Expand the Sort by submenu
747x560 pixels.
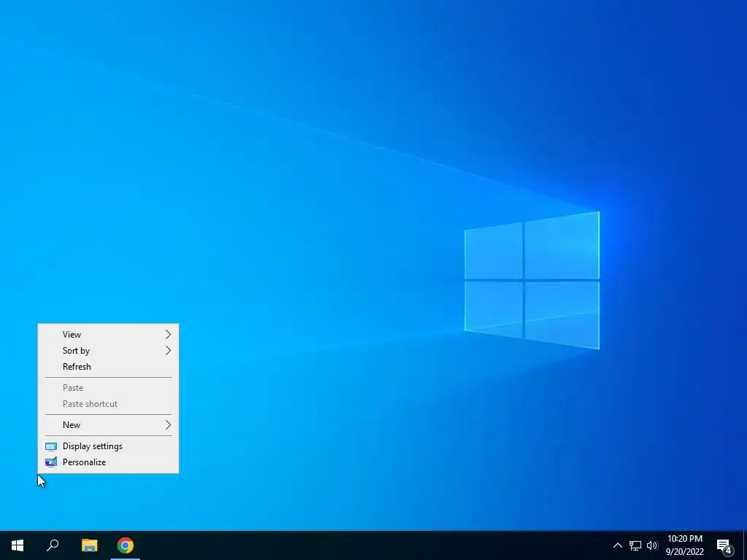coord(108,351)
